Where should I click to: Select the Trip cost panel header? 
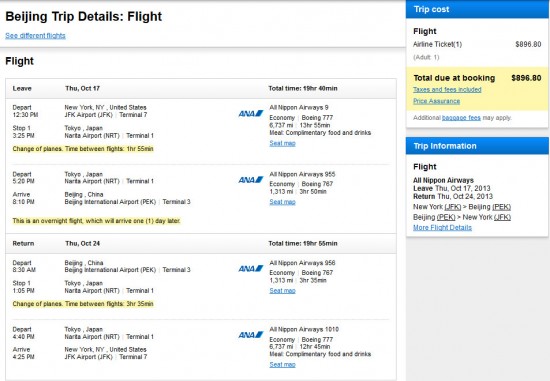477,9
